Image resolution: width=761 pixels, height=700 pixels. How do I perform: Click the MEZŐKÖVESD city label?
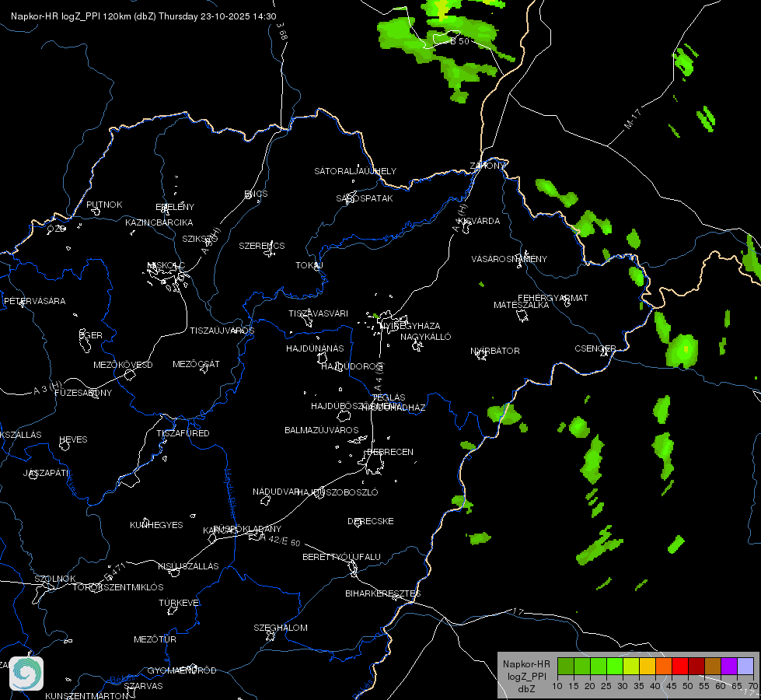[x=123, y=365]
